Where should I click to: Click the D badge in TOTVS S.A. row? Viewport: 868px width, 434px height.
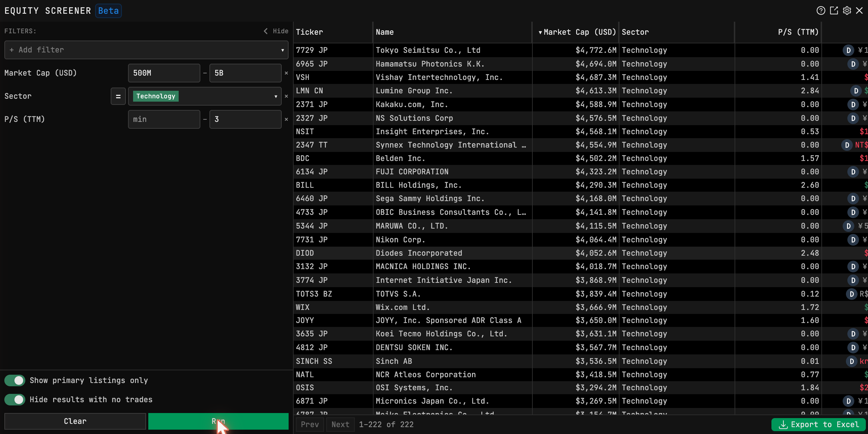pyautogui.click(x=851, y=294)
